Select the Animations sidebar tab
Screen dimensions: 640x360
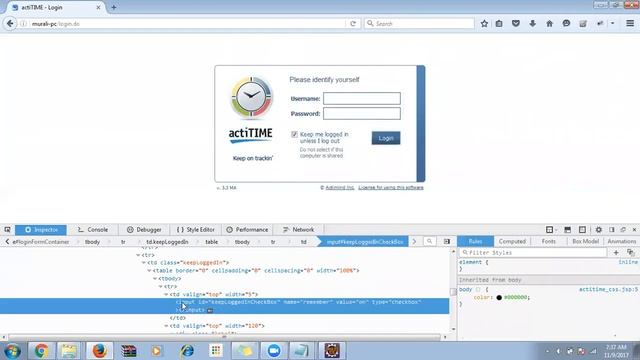point(621,242)
